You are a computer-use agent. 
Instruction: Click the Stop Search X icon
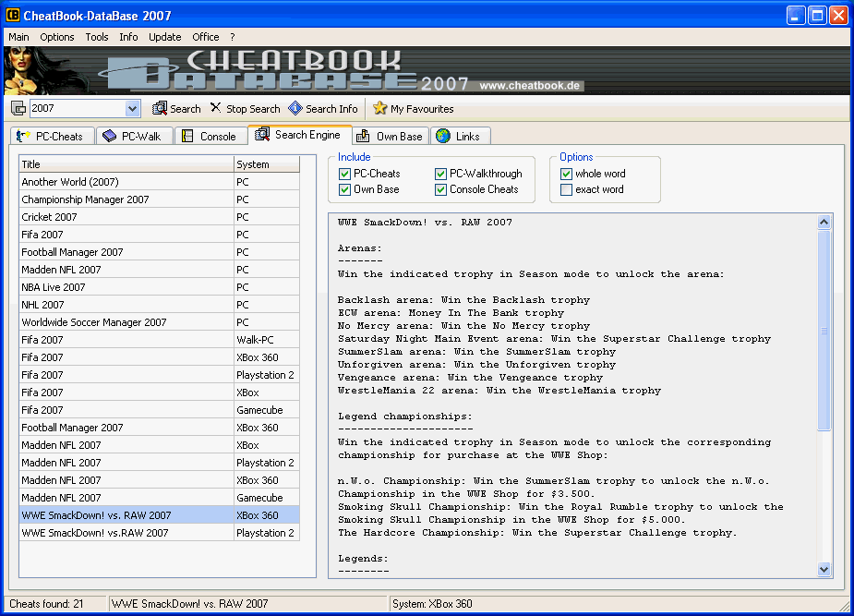pos(216,108)
